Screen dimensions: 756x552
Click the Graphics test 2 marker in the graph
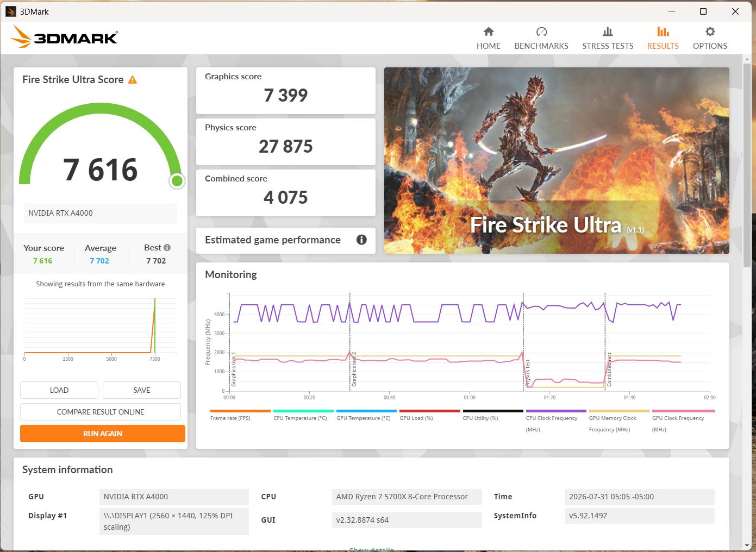(354, 369)
